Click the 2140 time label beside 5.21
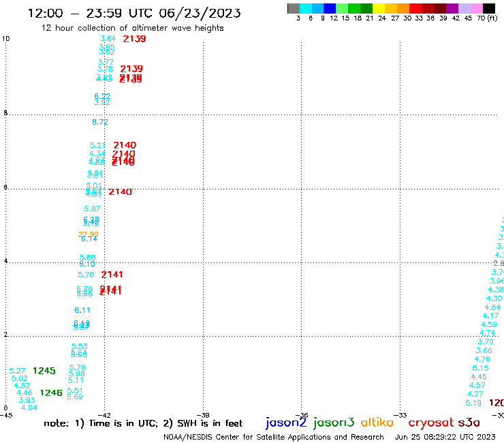The height and width of the screenshot is (443, 504). pos(125,145)
